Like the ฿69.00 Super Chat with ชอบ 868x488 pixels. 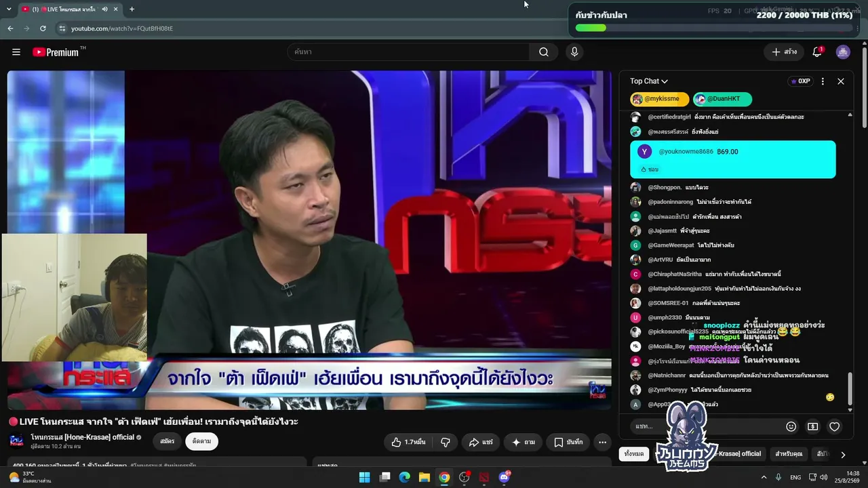pyautogui.click(x=649, y=169)
